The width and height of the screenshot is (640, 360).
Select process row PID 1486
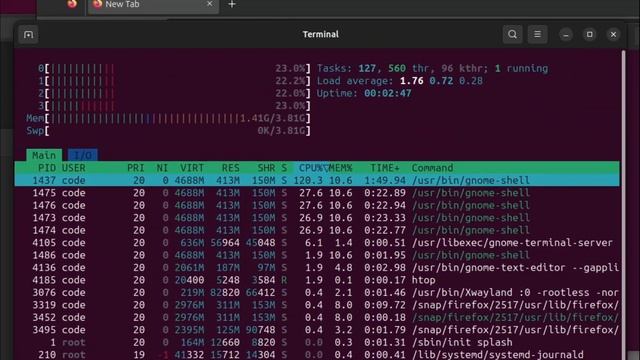(x=317, y=255)
